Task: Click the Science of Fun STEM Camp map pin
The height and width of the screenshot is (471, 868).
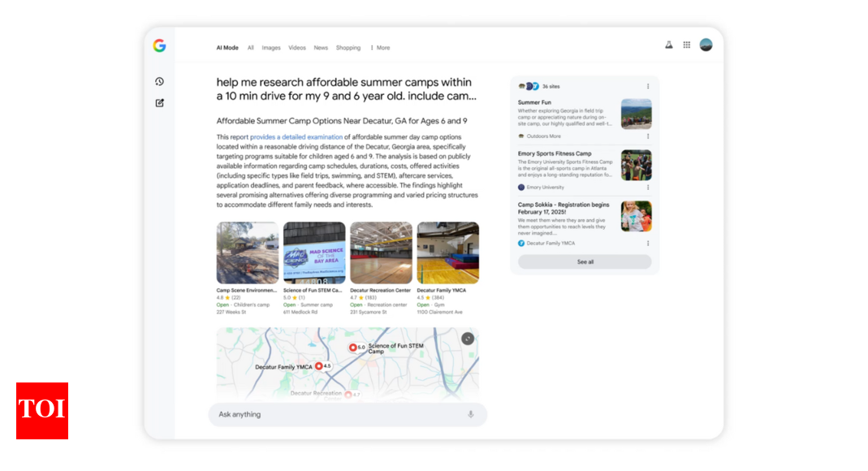Action: [353, 348]
